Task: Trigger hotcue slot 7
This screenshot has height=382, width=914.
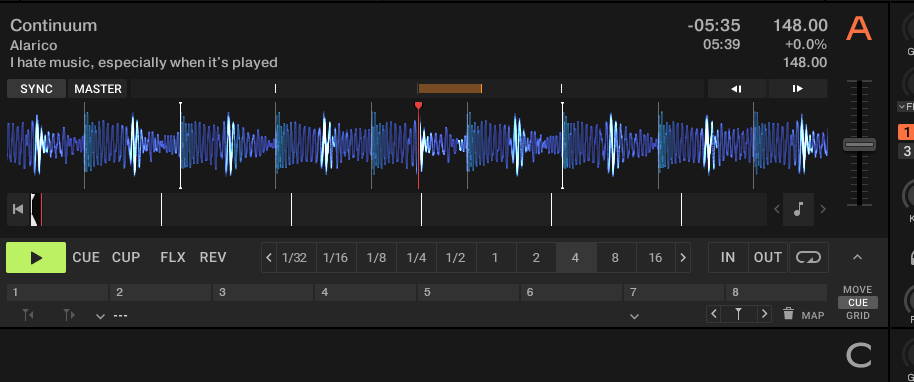Action: [674, 292]
